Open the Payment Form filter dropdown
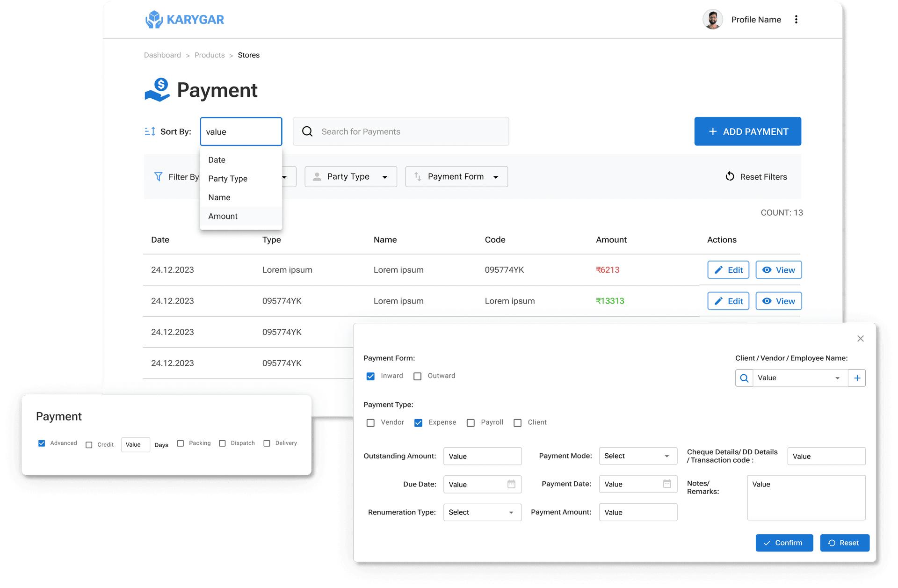This screenshot has height=588, width=898. click(456, 177)
